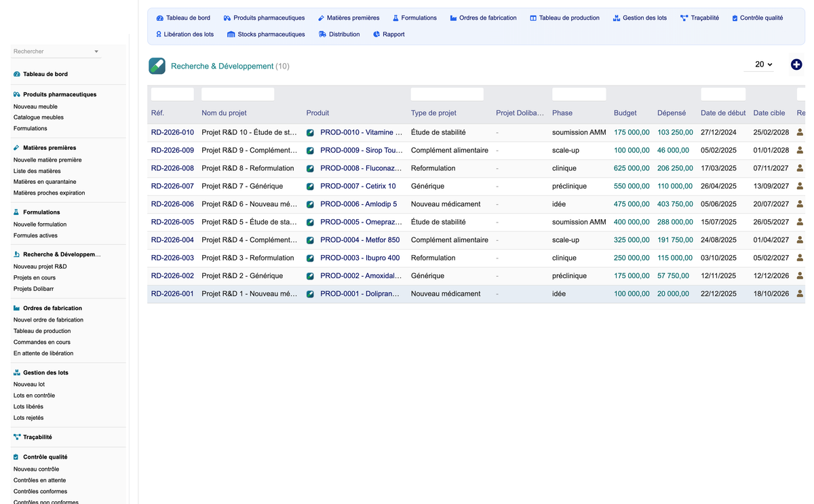Click the Tableau de production table icon in top menu

533,18
